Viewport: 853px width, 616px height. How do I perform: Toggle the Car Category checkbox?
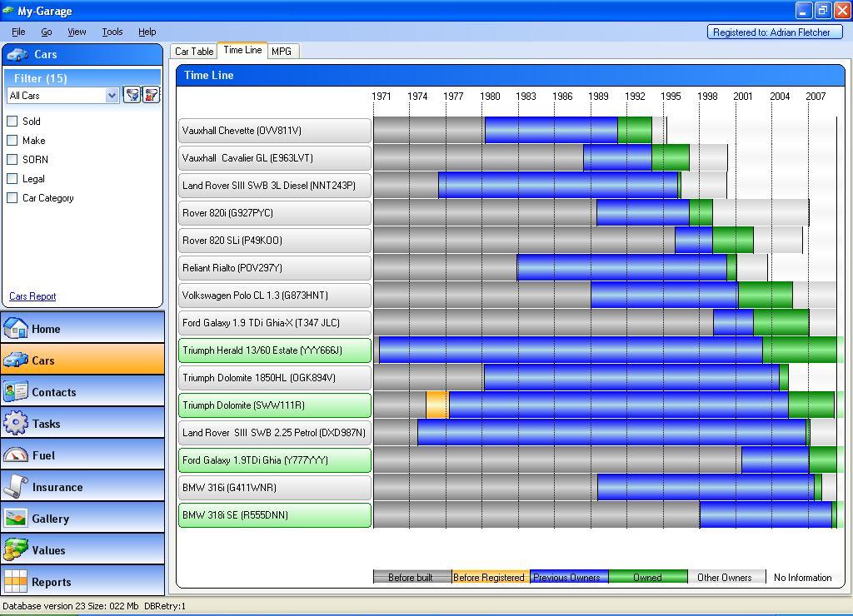coord(12,198)
